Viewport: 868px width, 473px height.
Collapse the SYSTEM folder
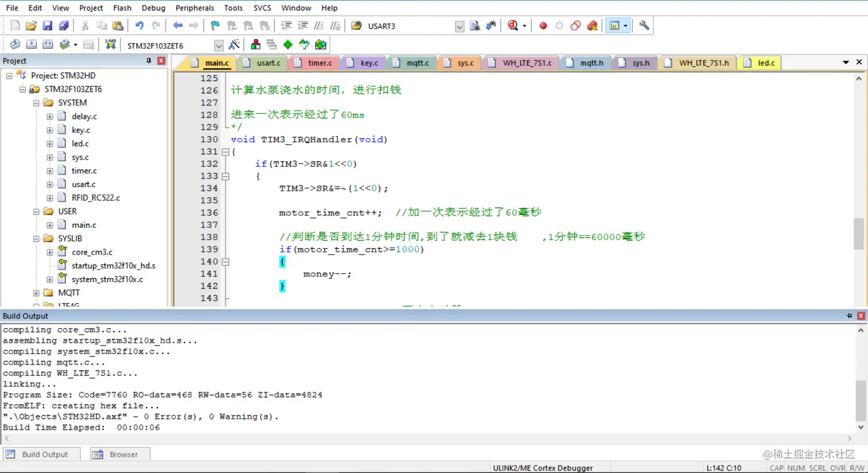[x=36, y=102]
